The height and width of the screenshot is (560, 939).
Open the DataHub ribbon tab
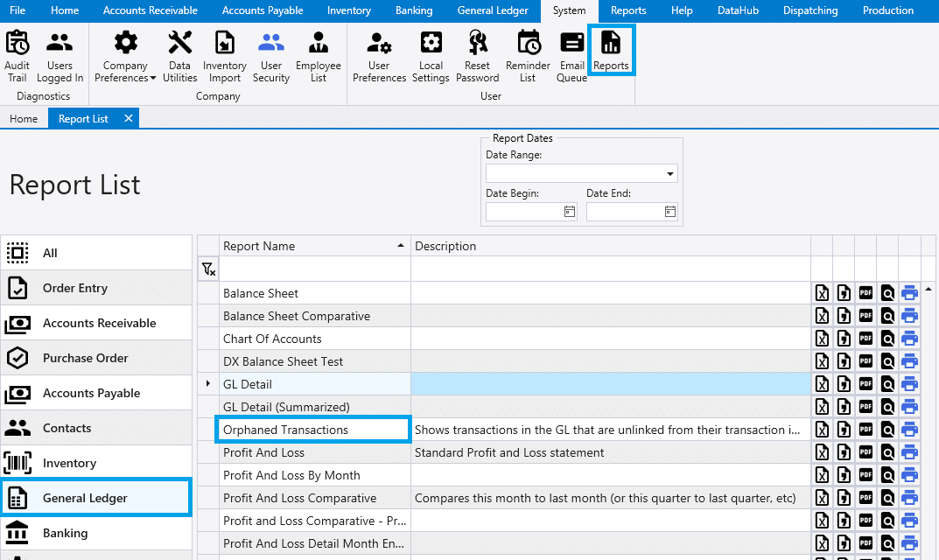pos(739,10)
